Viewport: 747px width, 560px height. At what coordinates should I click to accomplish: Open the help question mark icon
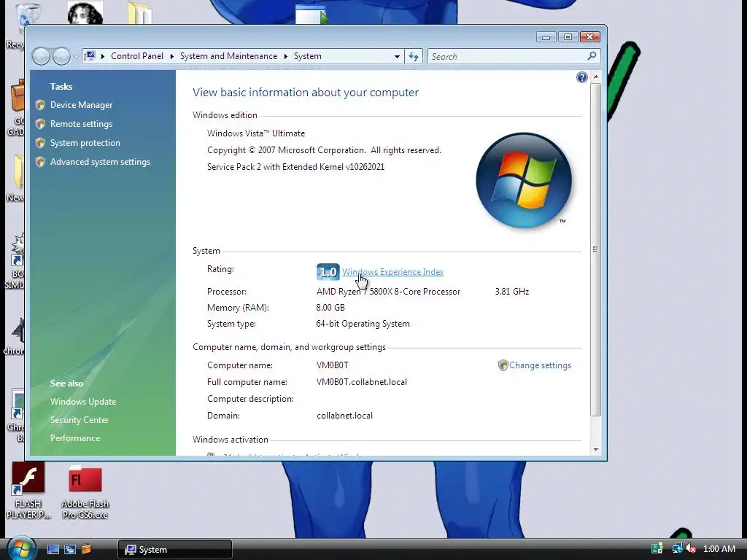click(x=581, y=77)
